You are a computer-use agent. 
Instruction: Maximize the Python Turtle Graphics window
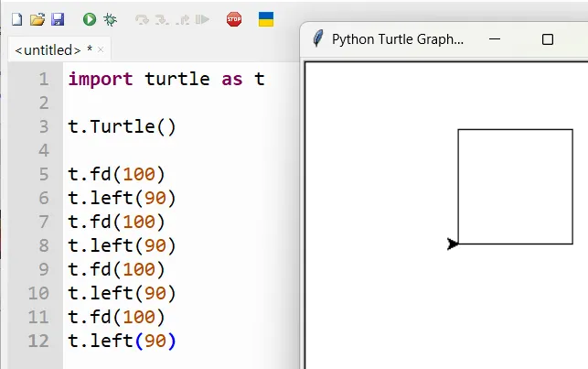[x=548, y=39]
